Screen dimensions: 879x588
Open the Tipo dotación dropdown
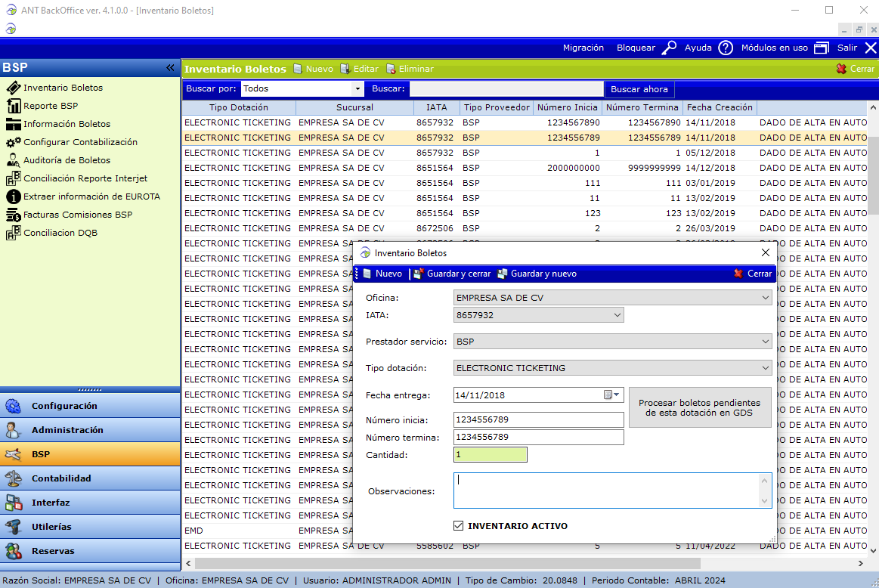coord(765,368)
